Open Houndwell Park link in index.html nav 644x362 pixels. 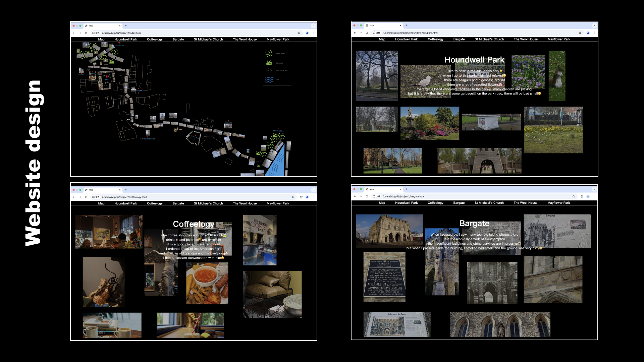coord(126,40)
